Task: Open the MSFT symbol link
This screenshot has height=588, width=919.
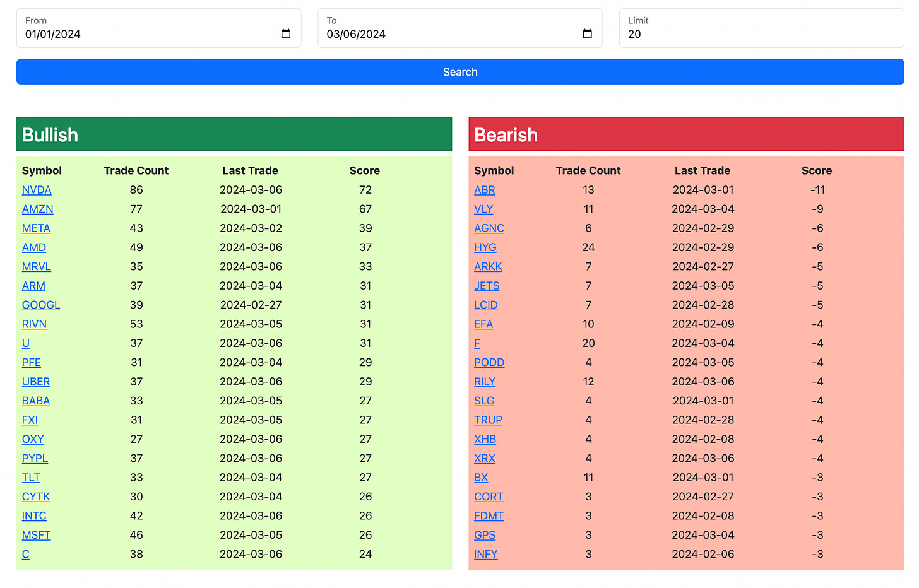Action: tap(36, 535)
